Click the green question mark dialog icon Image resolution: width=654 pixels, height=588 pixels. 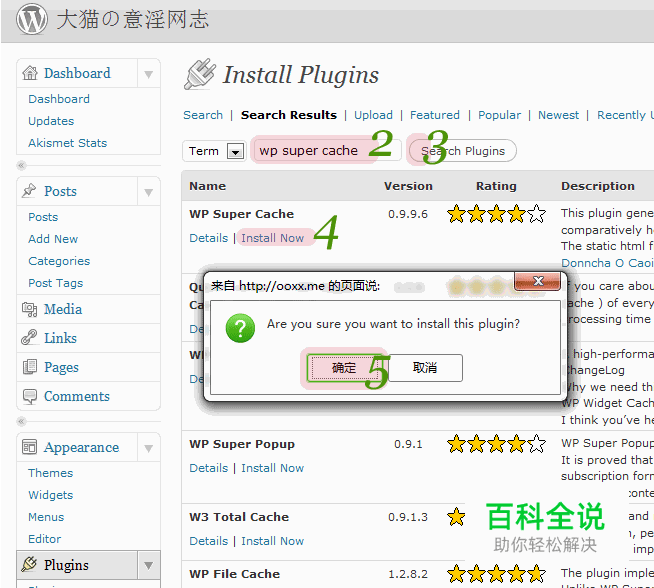(x=240, y=328)
